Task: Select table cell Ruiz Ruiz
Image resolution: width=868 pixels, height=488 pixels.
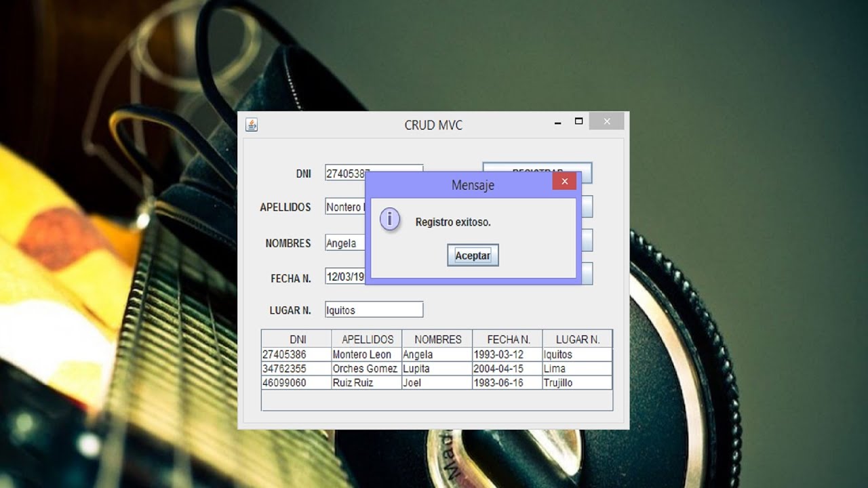Action: [x=367, y=383]
